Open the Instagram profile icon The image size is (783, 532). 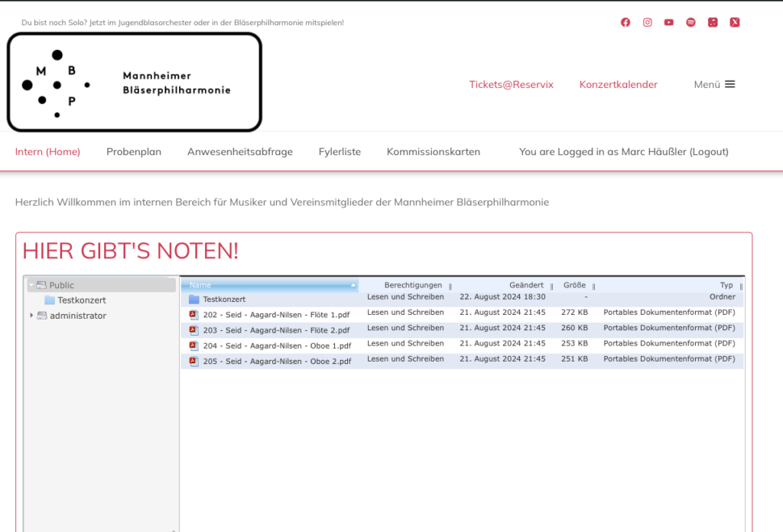click(x=648, y=22)
